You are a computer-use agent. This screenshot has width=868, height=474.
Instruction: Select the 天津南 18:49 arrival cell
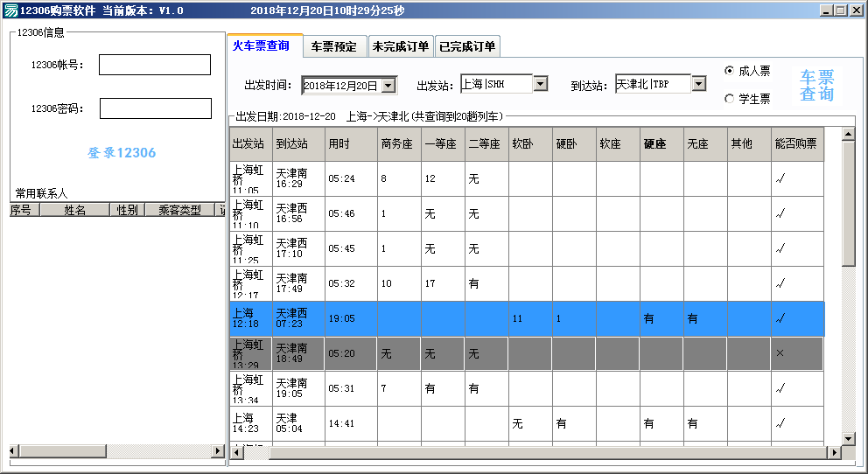click(299, 353)
